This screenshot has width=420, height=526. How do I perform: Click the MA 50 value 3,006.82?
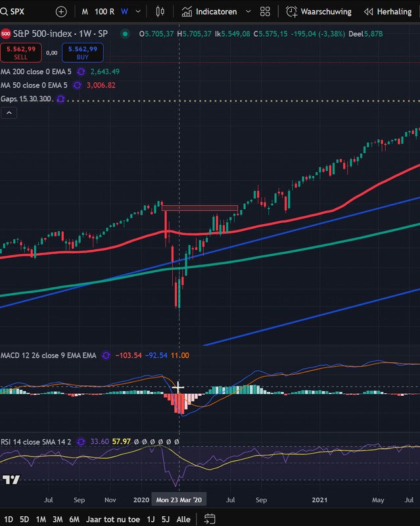(x=101, y=85)
